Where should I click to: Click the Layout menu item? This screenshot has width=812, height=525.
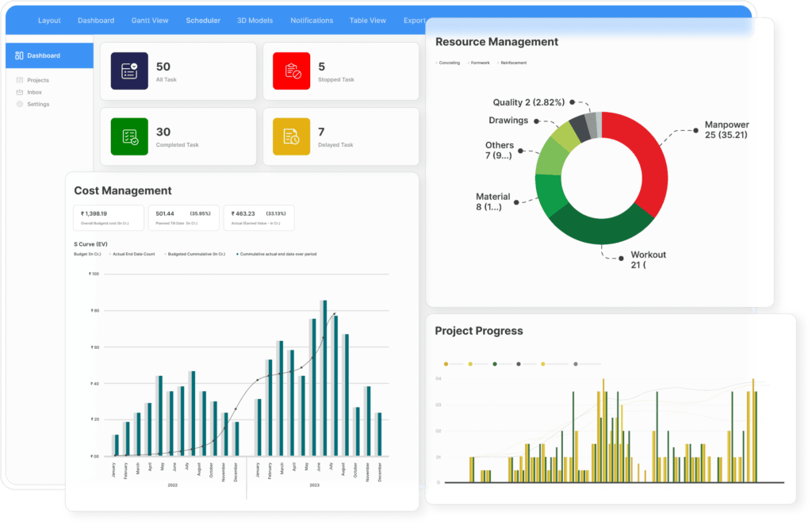click(49, 20)
